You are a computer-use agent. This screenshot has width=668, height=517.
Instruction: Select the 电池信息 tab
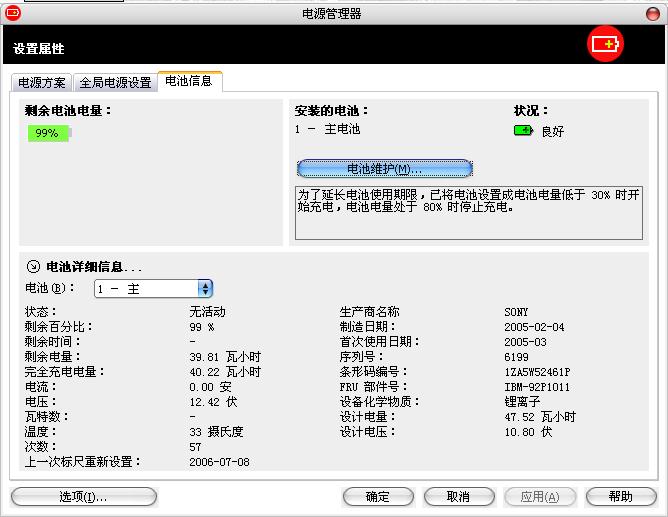tap(189, 81)
